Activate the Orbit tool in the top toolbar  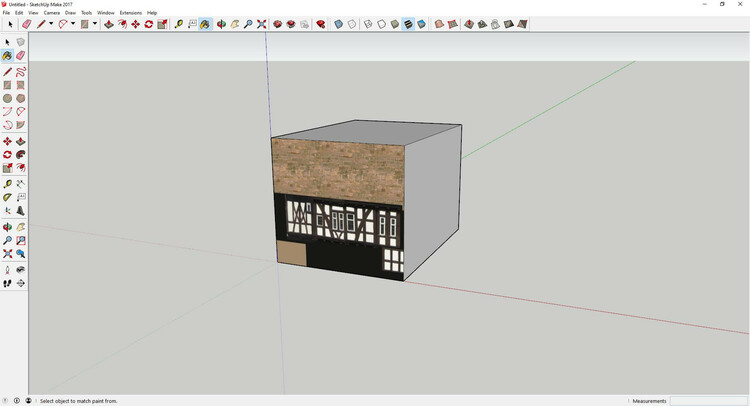(x=221, y=24)
